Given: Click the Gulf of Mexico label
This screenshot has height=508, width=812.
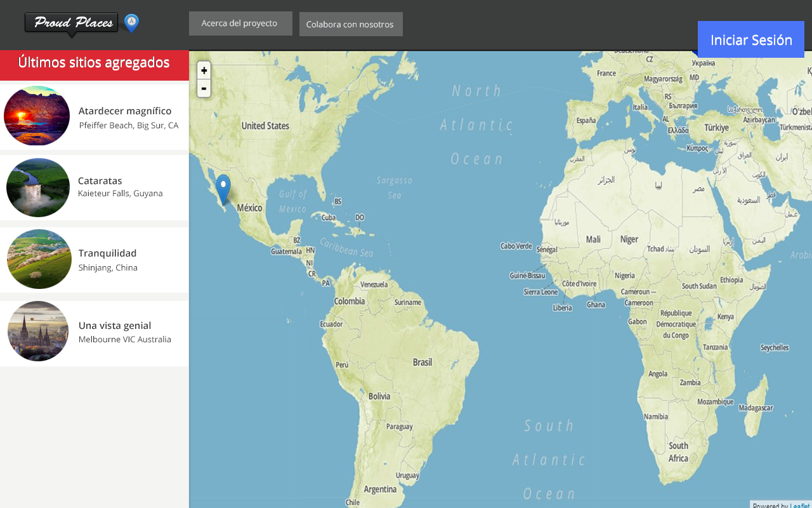Looking at the screenshot, I should click(292, 201).
